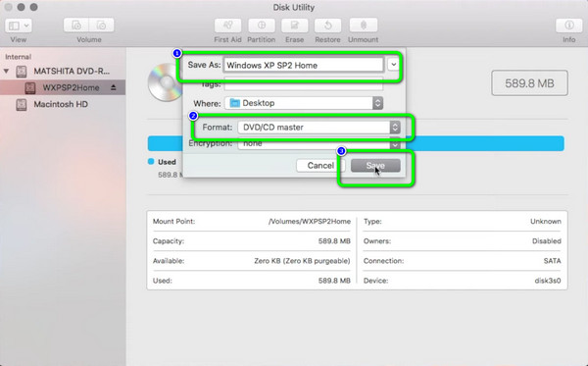The image size is (588, 366).
Task: Click the CD disc image icon
Action: coord(165,82)
